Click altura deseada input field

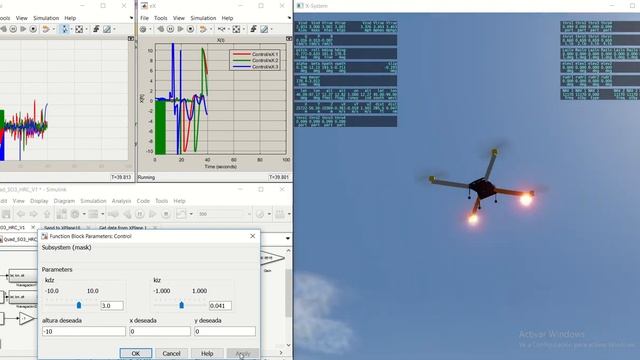[84, 331]
